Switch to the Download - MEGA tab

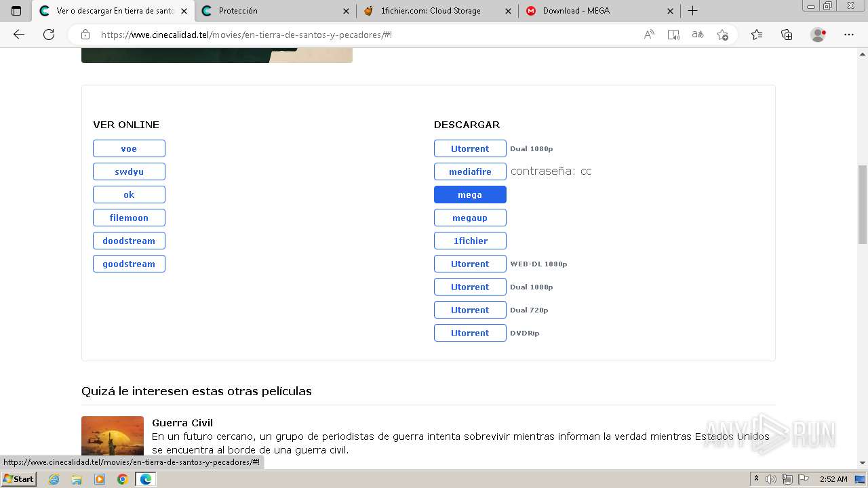point(599,11)
